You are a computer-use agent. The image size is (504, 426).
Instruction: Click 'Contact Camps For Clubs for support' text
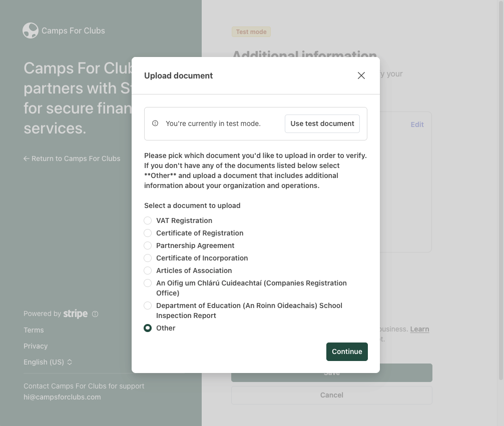84,386
